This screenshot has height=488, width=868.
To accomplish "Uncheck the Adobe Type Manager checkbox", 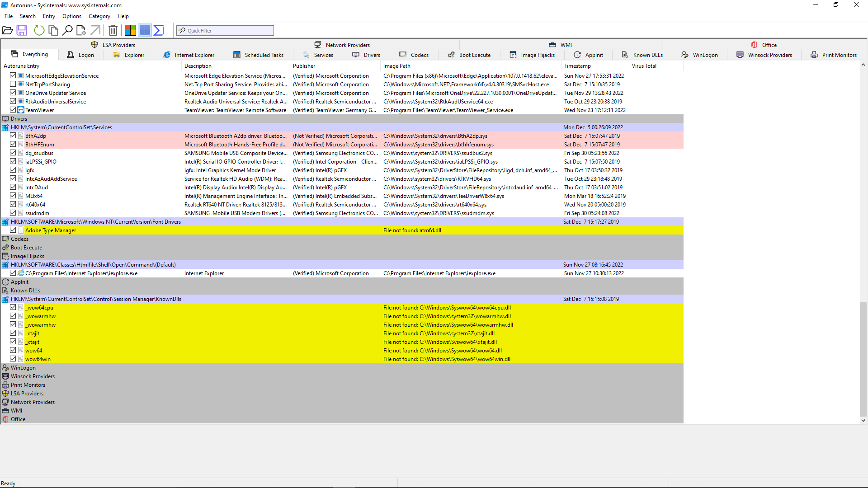I will click(x=13, y=230).
